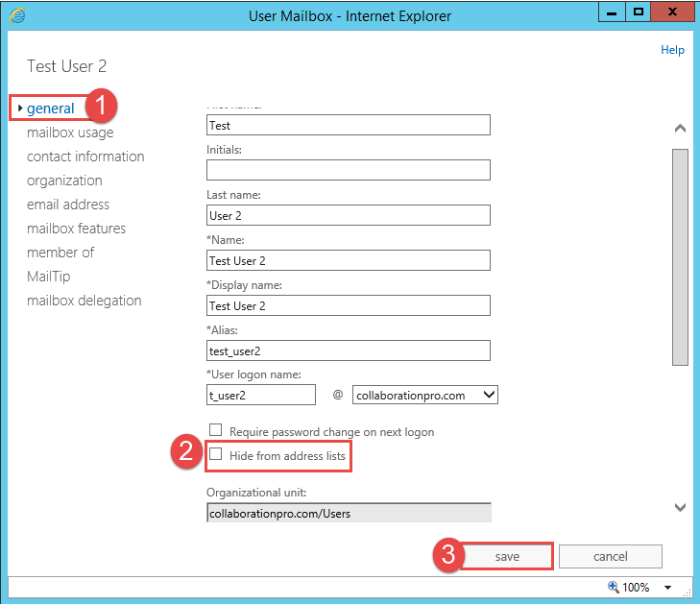Click the empty Initials field
This screenshot has height=604, width=700.
click(349, 170)
